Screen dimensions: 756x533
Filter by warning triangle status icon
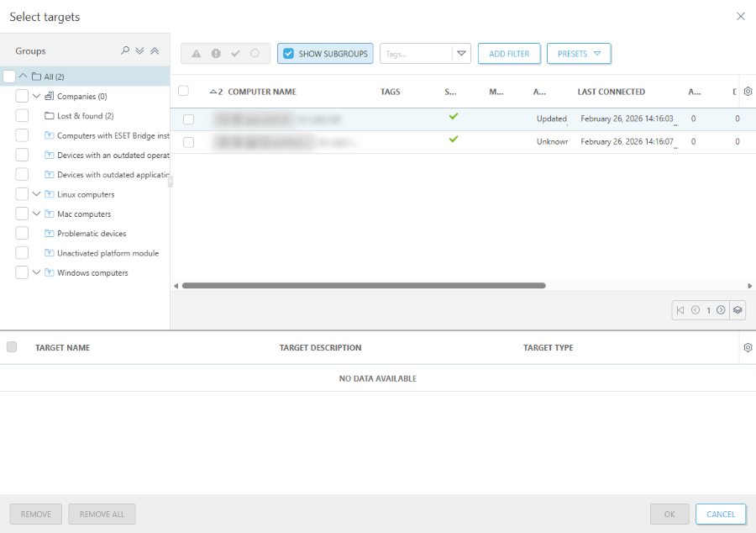tap(197, 54)
